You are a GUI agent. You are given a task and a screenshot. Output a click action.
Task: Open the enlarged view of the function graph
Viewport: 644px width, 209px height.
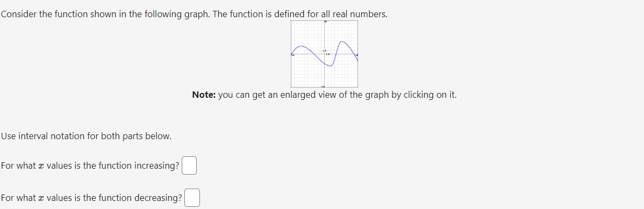325,54
